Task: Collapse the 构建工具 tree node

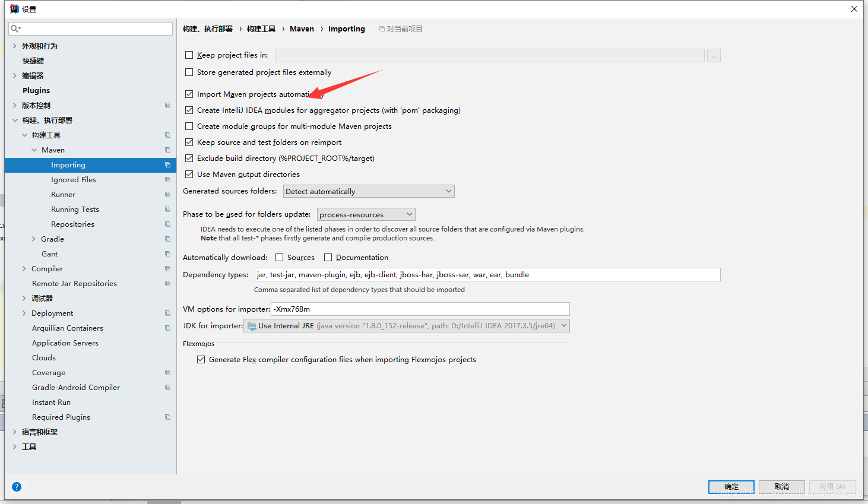Action: (24, 135)
